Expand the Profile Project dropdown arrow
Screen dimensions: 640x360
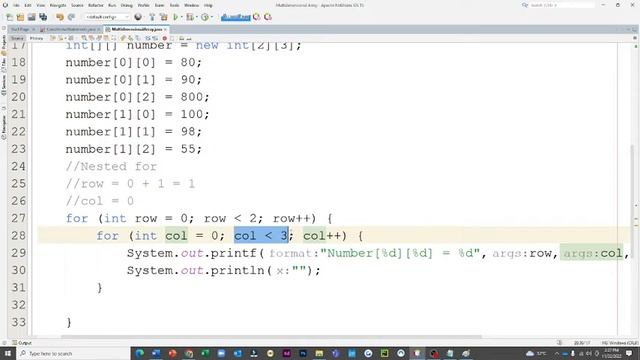[x=212, y=17]
